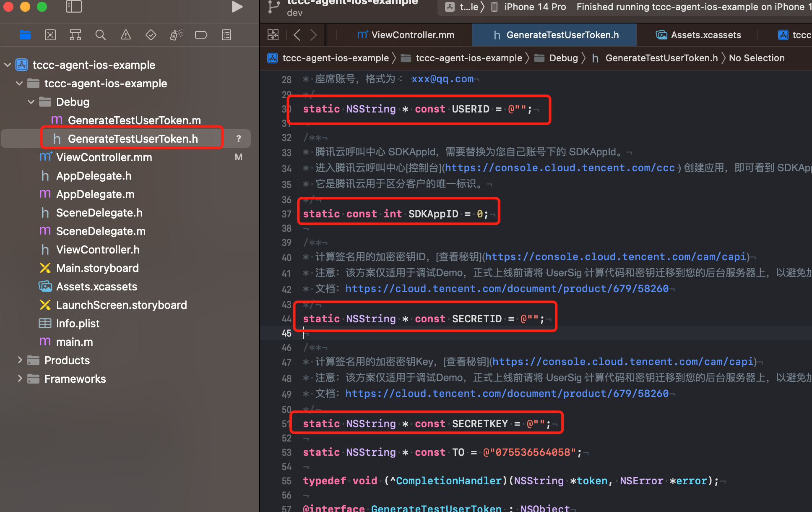Open the Symbol navigator hierarchy icon
This screenshot has height=512, width=812.
point(75,35)
